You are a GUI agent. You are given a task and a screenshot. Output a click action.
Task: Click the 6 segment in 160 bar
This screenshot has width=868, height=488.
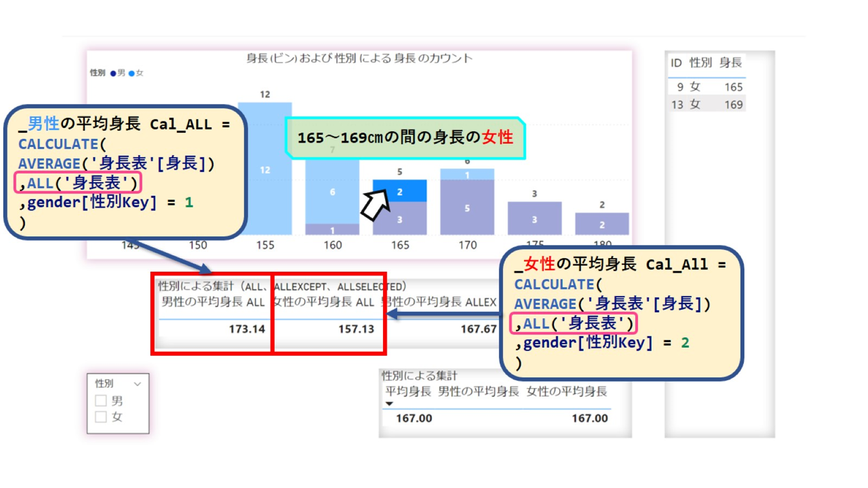(332, 192)
